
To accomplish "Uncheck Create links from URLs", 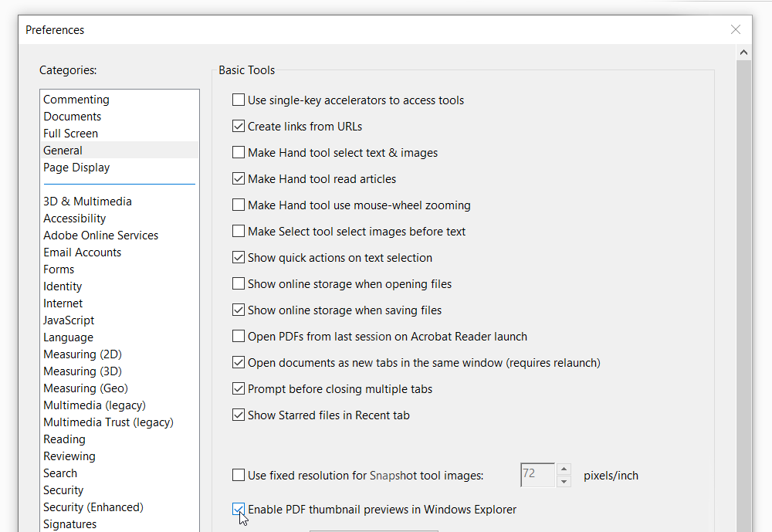I will pos(239,127).
